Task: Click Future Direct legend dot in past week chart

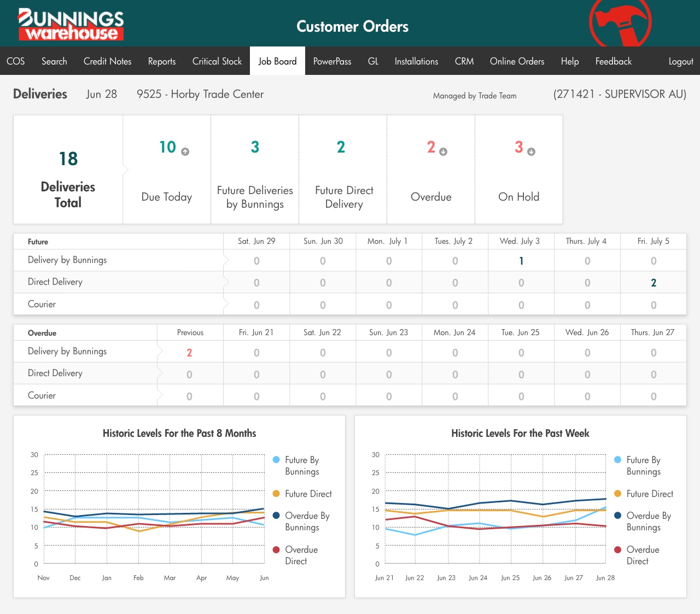Action: tap(618, 494)
